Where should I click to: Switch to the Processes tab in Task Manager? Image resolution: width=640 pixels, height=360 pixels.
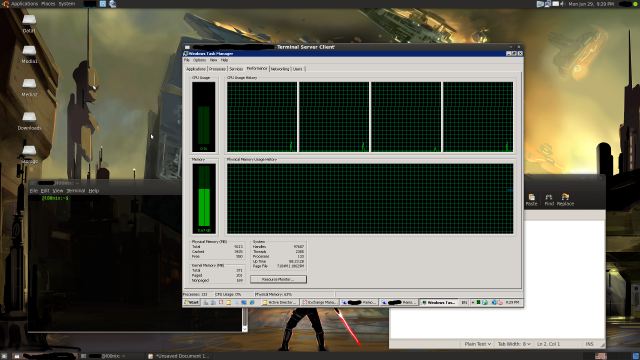(217, 69)
